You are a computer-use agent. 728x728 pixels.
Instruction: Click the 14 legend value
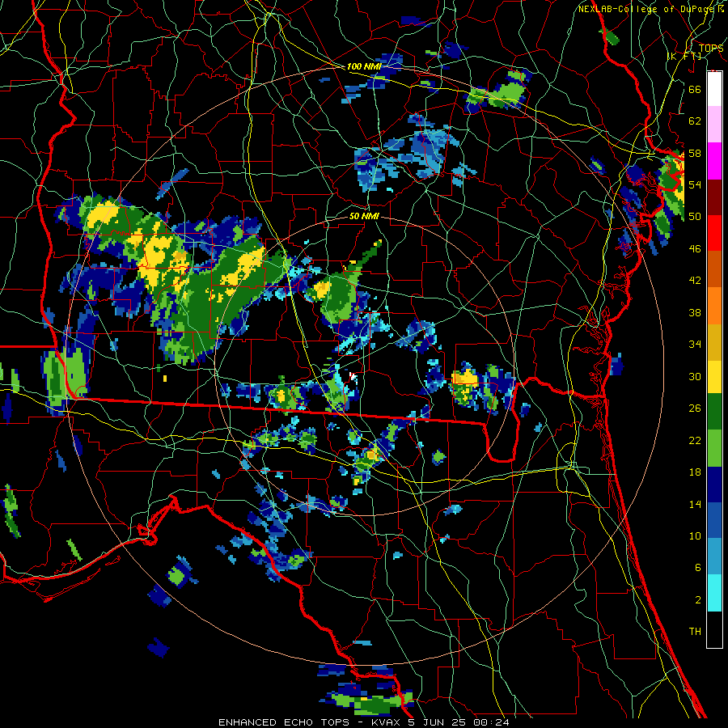pos(695,504)
